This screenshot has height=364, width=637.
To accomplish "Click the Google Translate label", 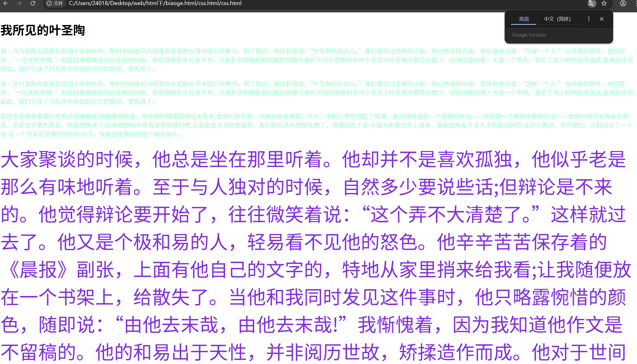I will coord(529,35).
